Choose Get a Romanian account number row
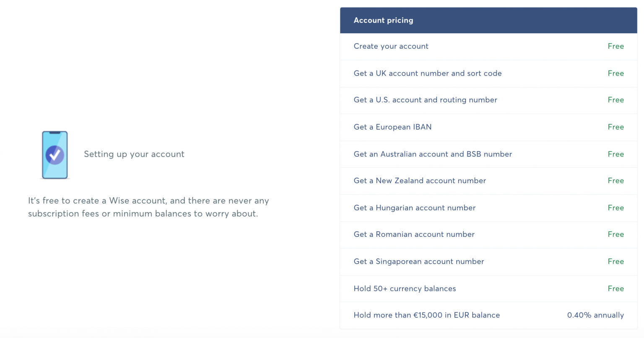The width and height of the screenshot is (644, 338). pyautogui.click(x=488, y=235)
